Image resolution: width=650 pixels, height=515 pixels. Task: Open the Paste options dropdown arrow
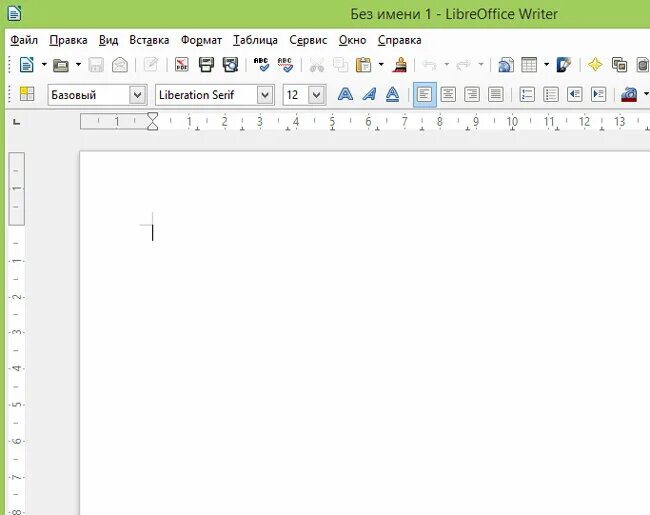pos(381,65)
